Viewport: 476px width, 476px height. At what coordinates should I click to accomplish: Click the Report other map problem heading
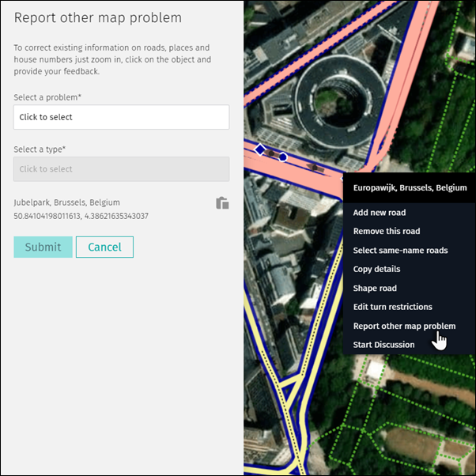[x=98, y=17]
